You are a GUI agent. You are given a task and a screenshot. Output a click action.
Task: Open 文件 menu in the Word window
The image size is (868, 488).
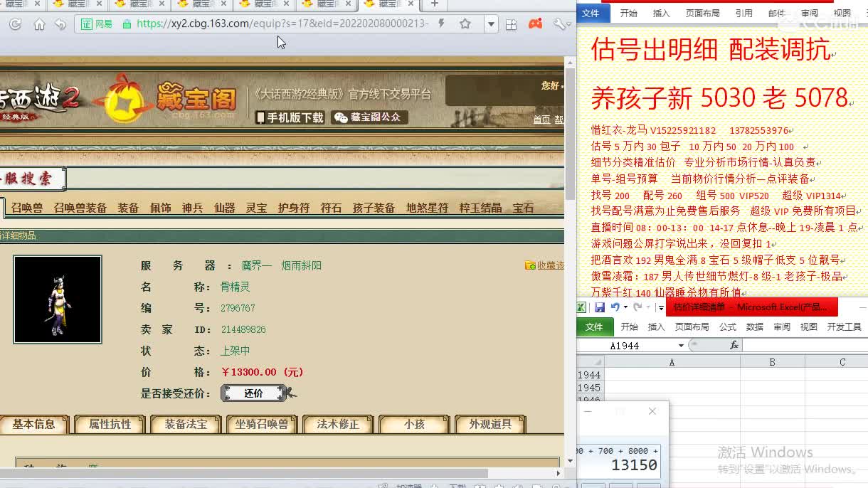[x=591, y=13]
